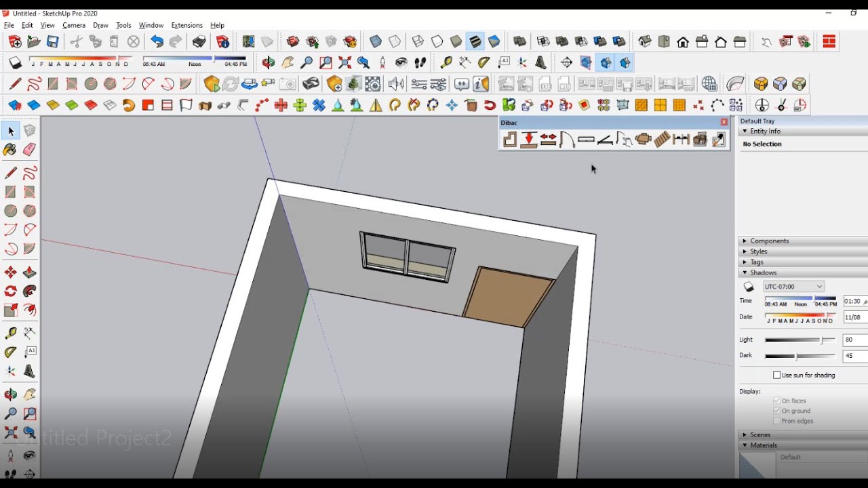Open the Extensions menu
868x488 pixels.
(186, 25)
